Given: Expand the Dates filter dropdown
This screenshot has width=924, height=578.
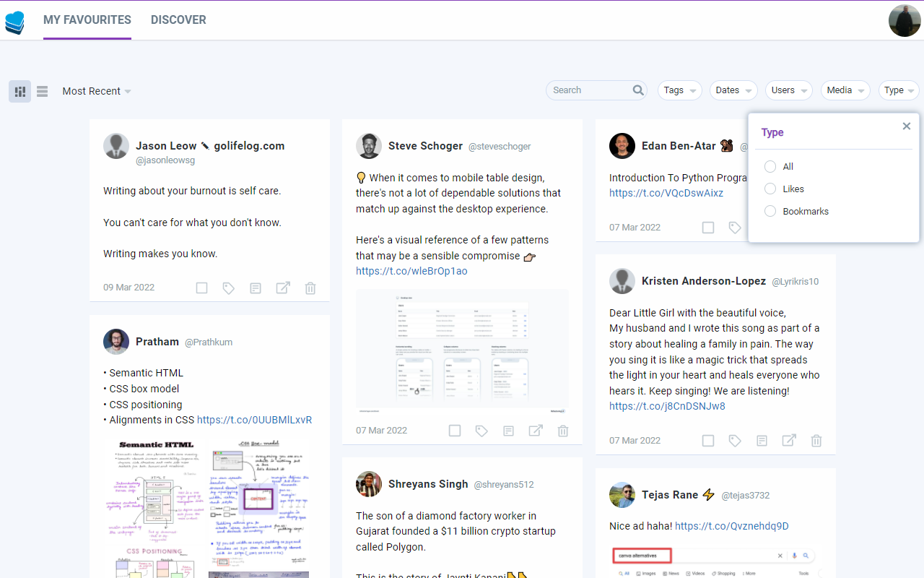Looking at the screenshot, I should (733, 90).
